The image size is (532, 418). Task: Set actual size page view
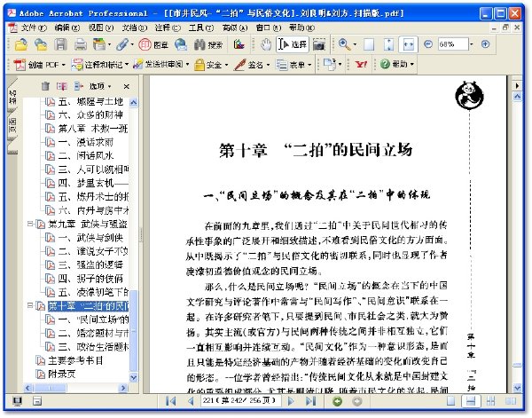(369, 44)
